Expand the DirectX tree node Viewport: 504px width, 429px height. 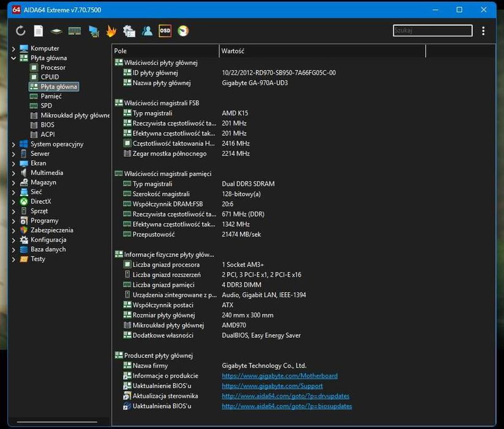tap(13, 202)
